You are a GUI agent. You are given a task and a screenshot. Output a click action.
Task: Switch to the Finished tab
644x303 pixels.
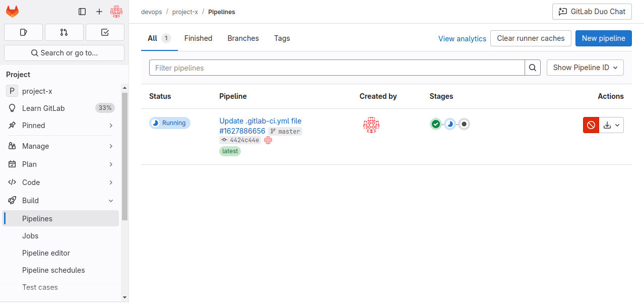(198, 38)
